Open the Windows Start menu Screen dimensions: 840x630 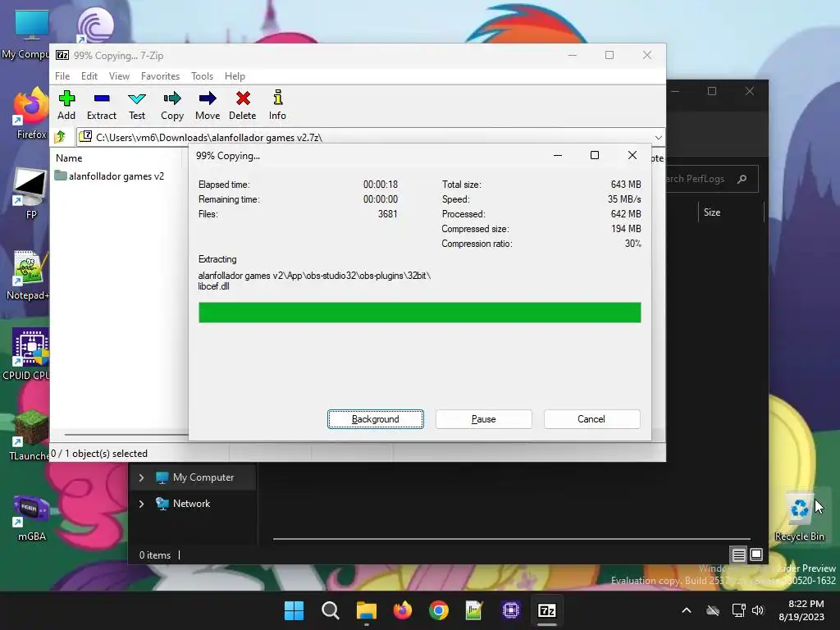(x=294, y=610)
